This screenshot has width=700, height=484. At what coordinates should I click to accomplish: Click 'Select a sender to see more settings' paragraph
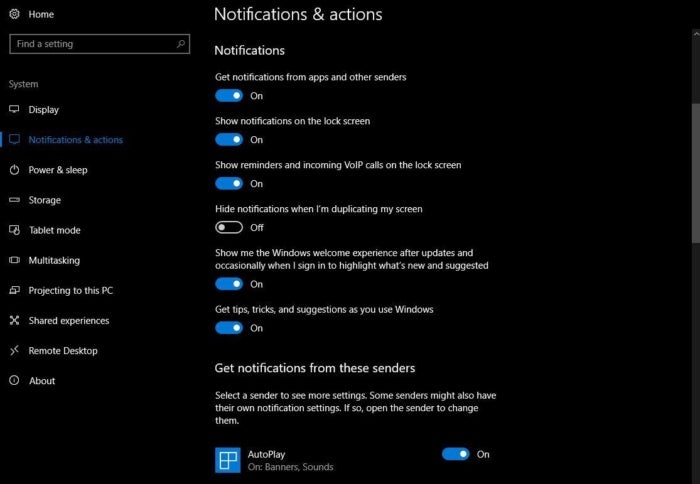click(355, 408)
